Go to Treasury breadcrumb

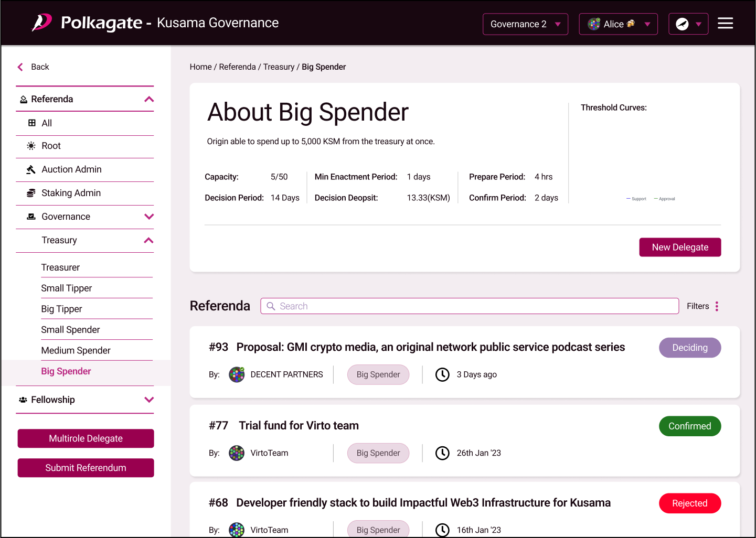[279, 67]
